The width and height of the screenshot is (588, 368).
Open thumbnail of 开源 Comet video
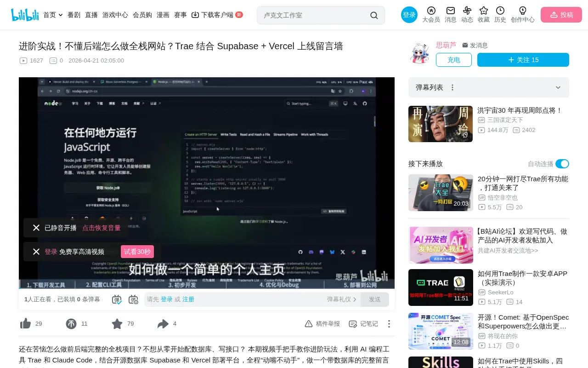pos(441,331)
